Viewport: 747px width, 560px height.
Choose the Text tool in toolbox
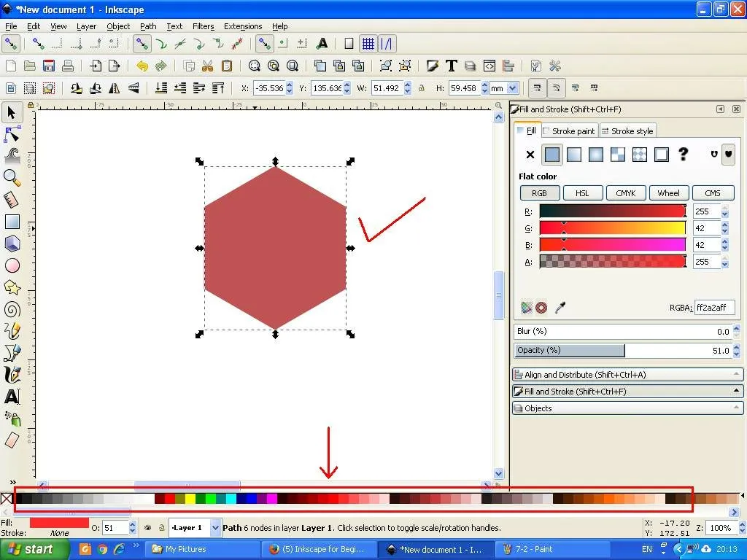click(x=12, y=396)
